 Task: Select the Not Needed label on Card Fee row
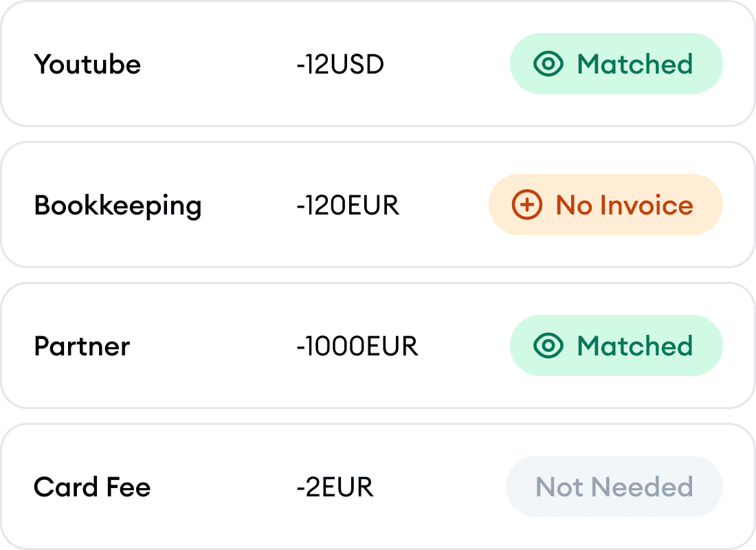[614, 487]
